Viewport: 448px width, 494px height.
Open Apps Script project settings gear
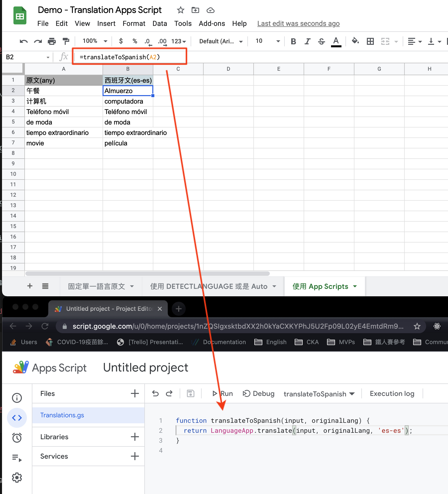click(x=17, y=478)
